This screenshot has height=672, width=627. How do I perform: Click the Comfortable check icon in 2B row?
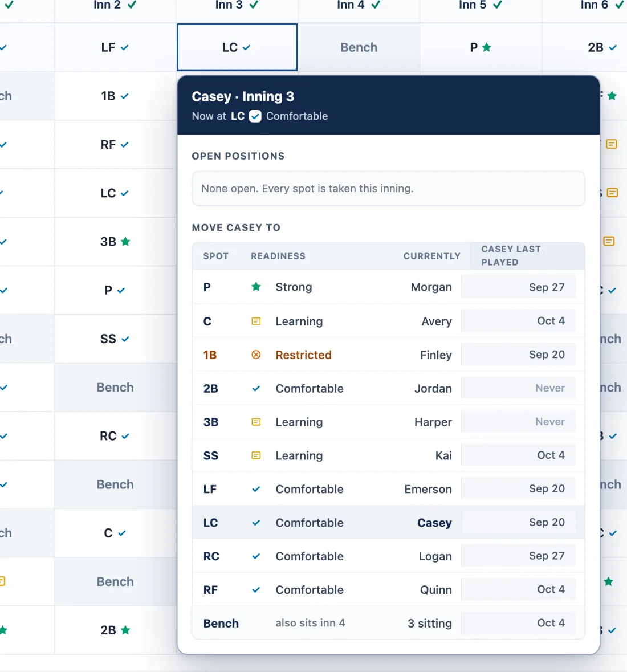(x=256, y=388)
